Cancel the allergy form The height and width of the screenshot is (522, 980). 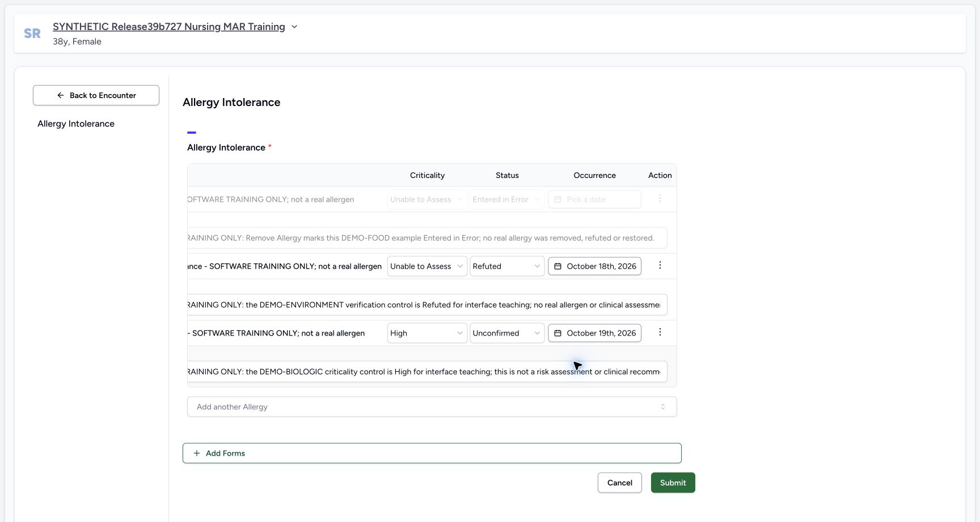tap(619, 482)
